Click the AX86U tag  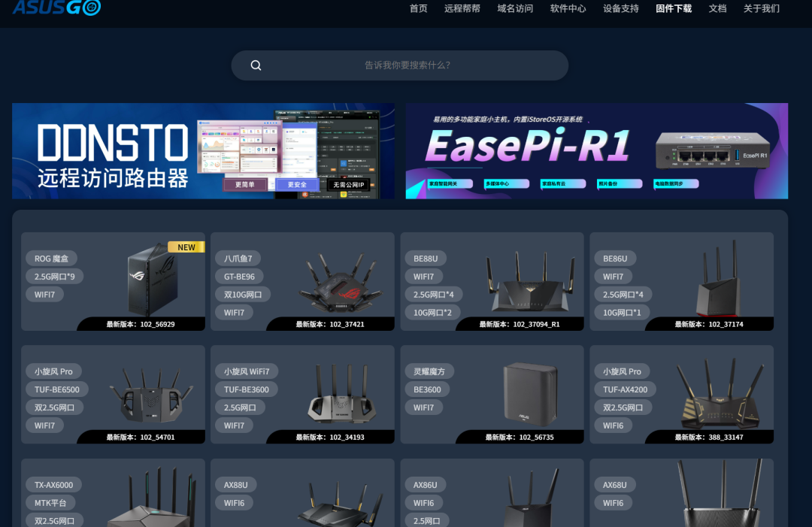click(425, 485)
